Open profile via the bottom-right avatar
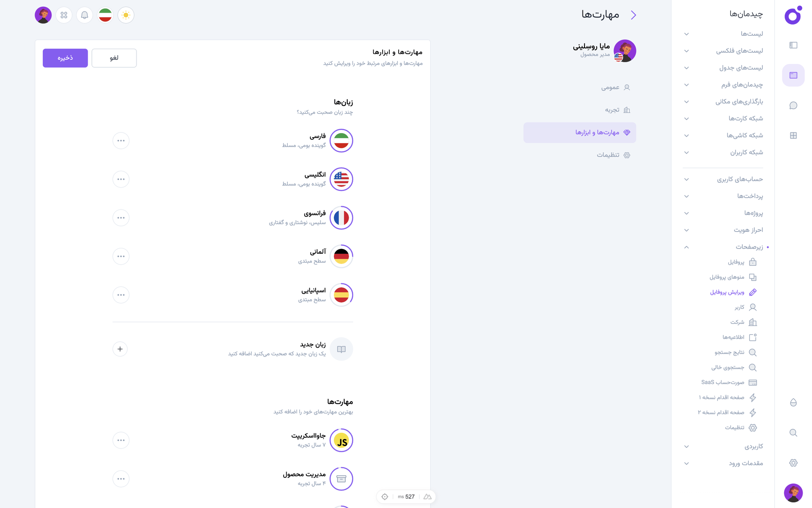Viewport: 812px width, 508px height. pos(793,493)
